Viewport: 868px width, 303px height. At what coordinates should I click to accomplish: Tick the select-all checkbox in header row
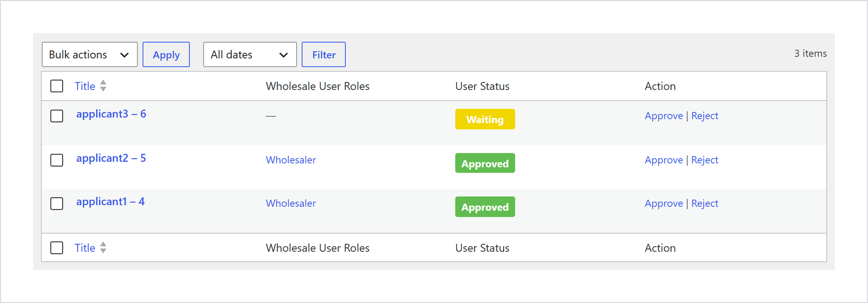[57, 86]
